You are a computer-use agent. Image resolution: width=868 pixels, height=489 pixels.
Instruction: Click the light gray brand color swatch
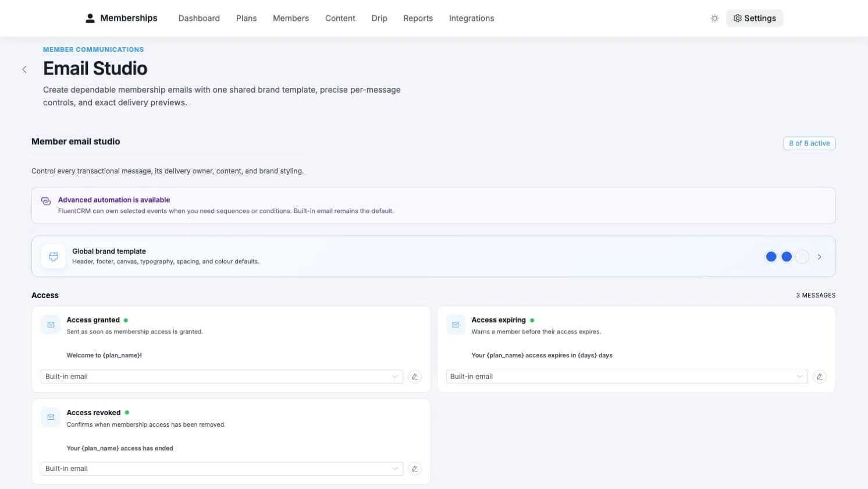pos(802,257)
